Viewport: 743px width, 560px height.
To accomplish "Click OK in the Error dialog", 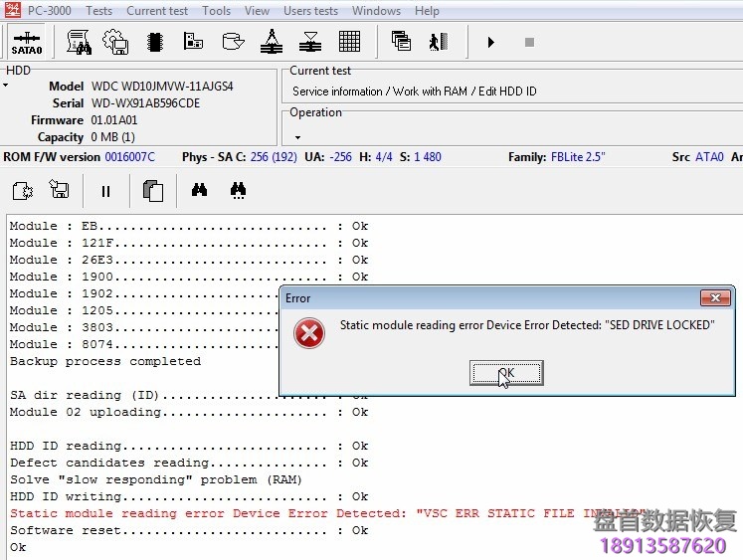I will click(505, 373).
